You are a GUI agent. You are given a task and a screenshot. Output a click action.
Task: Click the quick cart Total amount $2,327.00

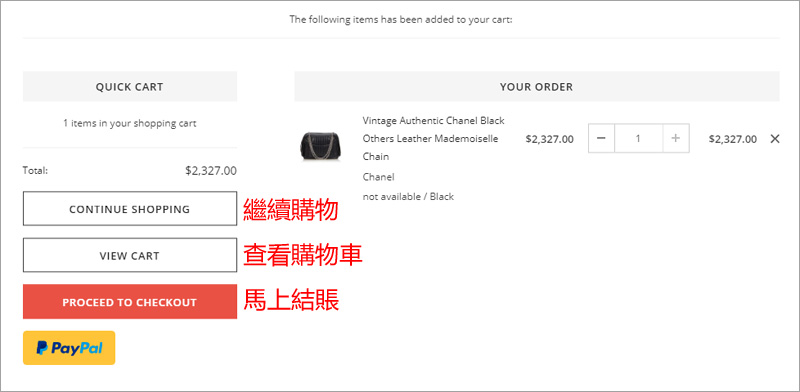tap(211, 171)
